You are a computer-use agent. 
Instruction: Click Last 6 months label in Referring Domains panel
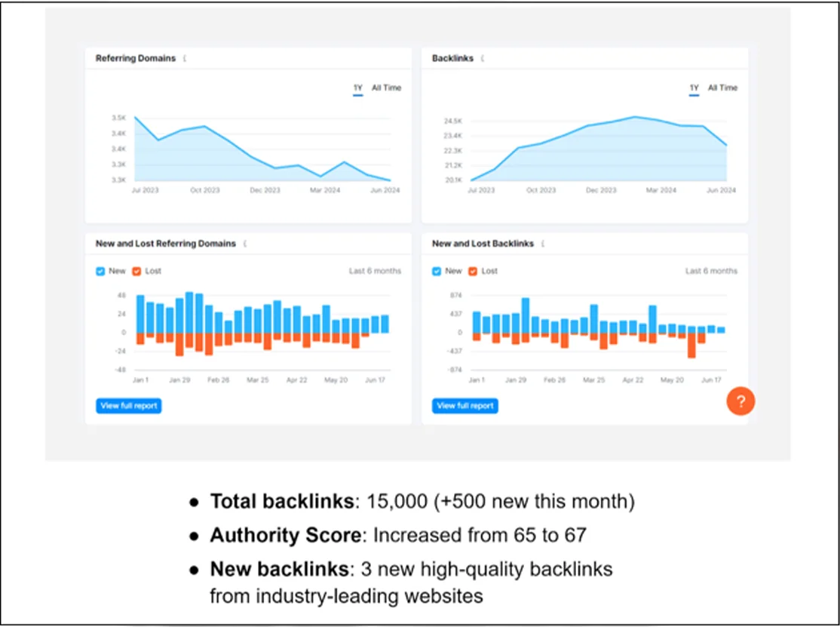(x=375, y=271)
